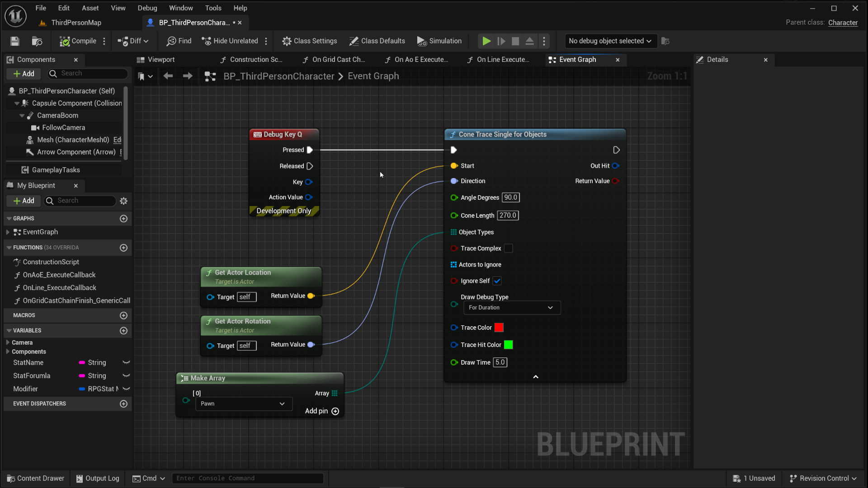The image size is (868, 488).
Task: Click the console command input field
Action: coord(248,479)
